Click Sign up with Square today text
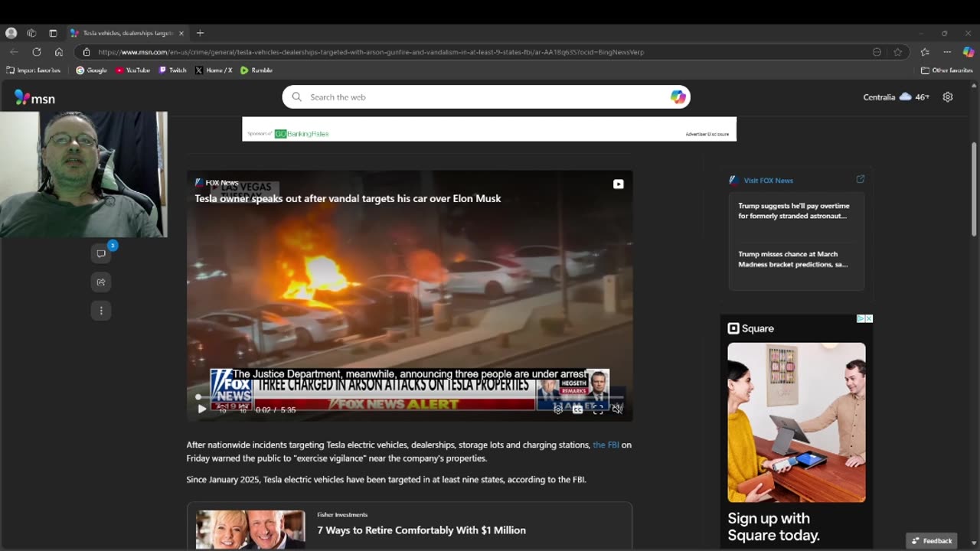Screen dimensions: 980x551 [773, 527]
